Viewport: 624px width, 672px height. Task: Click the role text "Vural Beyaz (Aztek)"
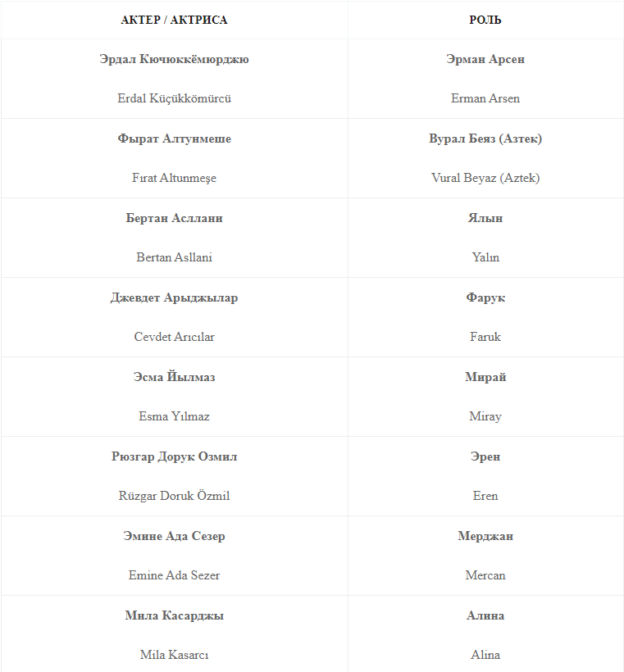(485, 178)
